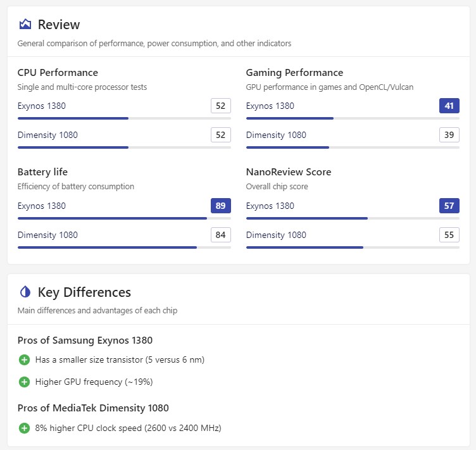Image resolution: width=476 pixels, height=450 pixels.
Task: Click the Review section chart icon
Action: 25,24
